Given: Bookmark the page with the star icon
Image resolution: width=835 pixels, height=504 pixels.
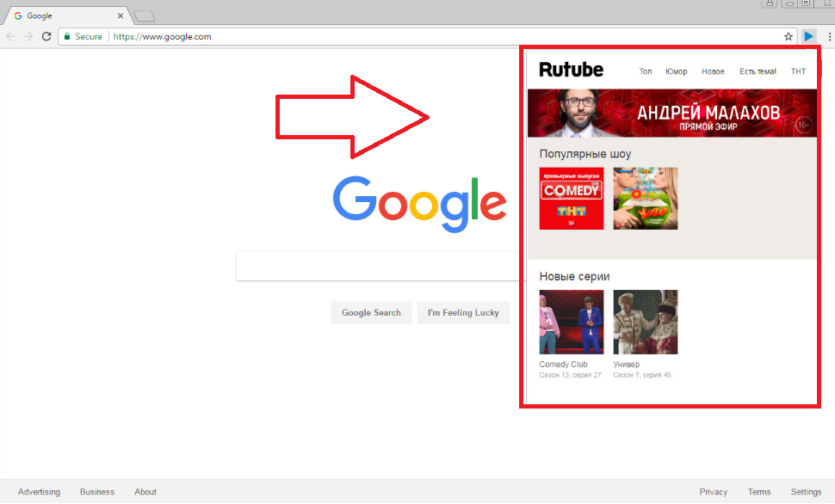Looking at the screenshot, I should click(x=789, y=37).
